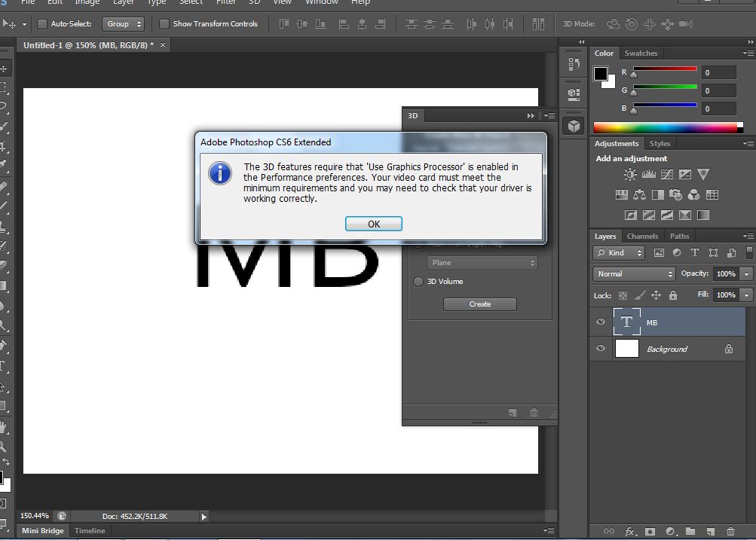Click the layer style fx icon
The height and width of the screenshot is (540, 756).
click(x=630, y=531)
